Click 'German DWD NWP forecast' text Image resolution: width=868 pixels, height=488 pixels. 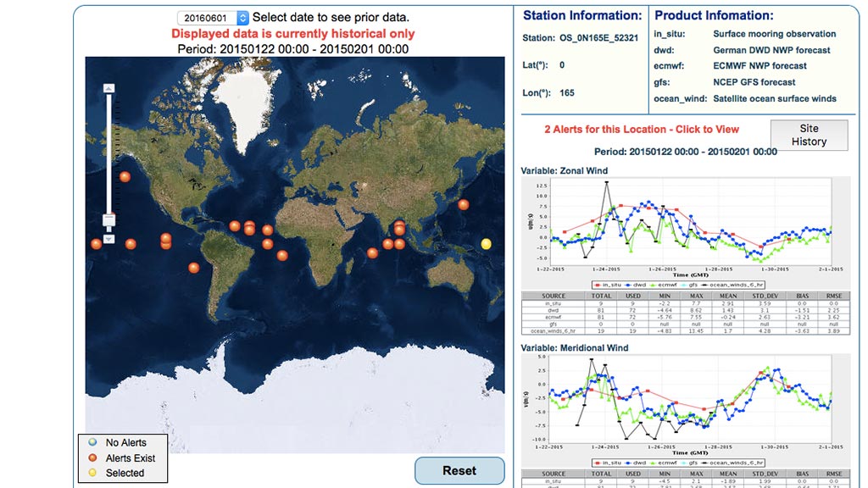point(771,50)
